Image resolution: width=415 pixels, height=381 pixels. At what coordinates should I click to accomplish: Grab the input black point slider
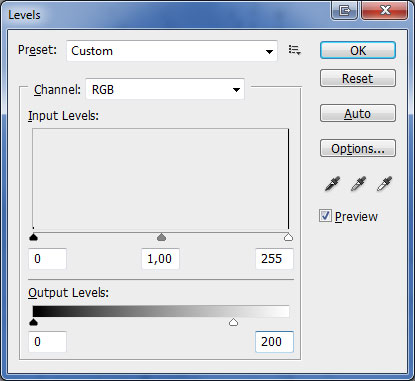[33, 237]
